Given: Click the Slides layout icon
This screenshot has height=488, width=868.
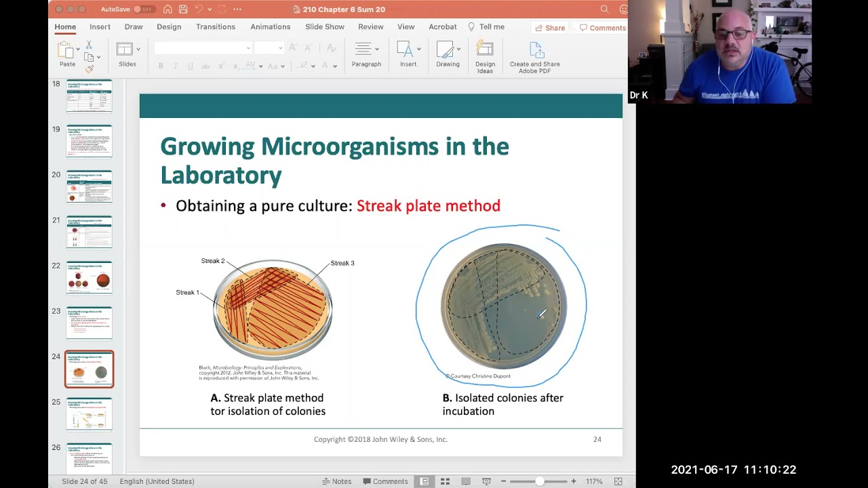Looking at the screenshot, I should pos(125,49).
